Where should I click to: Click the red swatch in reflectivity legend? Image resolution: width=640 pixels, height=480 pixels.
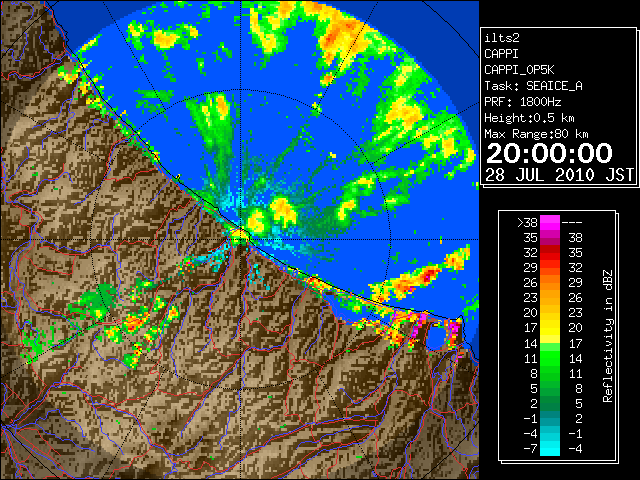point(550,253)
